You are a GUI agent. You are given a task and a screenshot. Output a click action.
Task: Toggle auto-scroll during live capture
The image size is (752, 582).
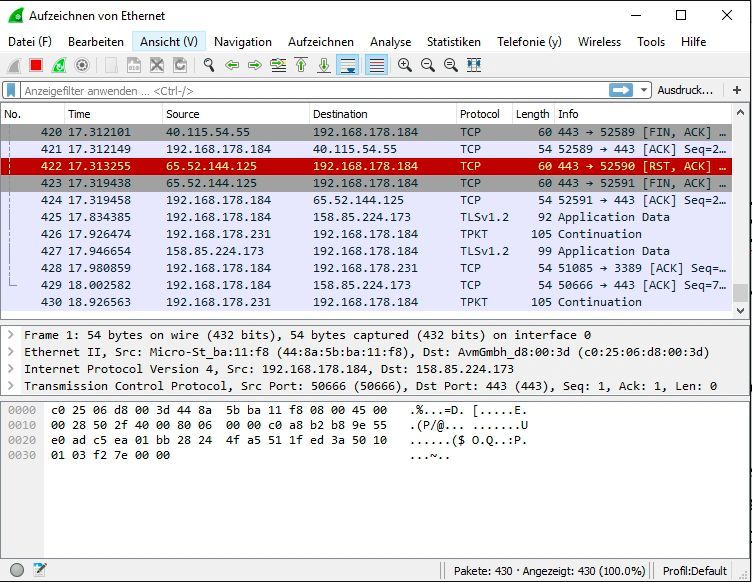[x=348, y=65]
